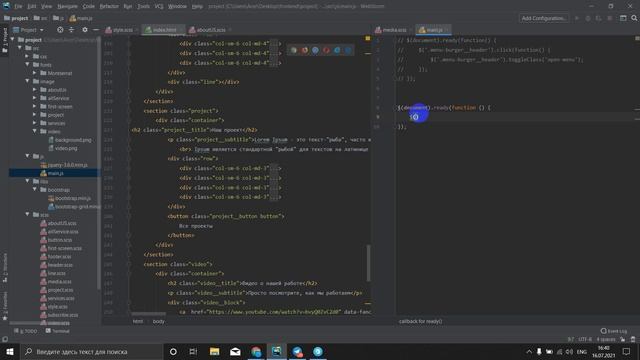This screenshot has width=640, height=360.
Task: Expand the first-screen folder
Action: [35, 106]
